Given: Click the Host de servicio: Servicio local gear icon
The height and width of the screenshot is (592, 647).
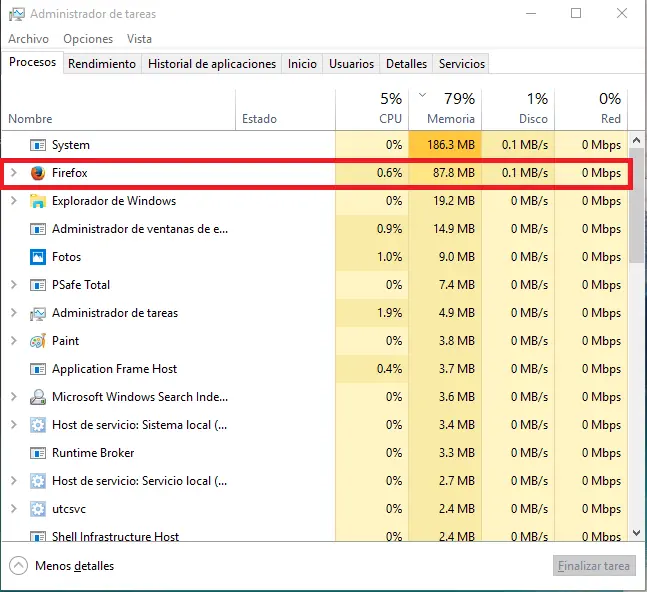Looking at the screenshot, I should (x=38, y=481).
